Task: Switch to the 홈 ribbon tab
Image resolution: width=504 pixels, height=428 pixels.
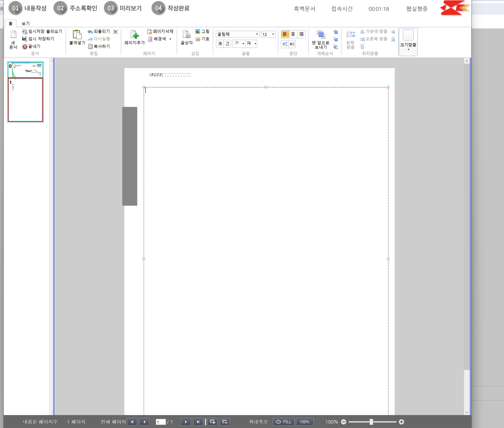Action: 11,23
